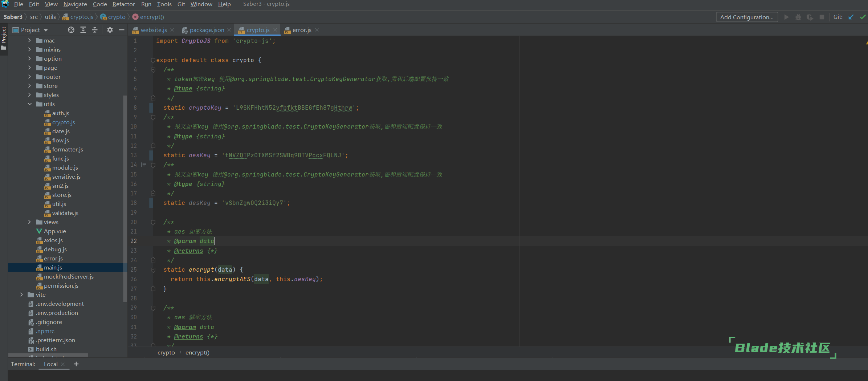Open Project panel settings gear
The image size is (868, 381).
(x=110, y=30)
